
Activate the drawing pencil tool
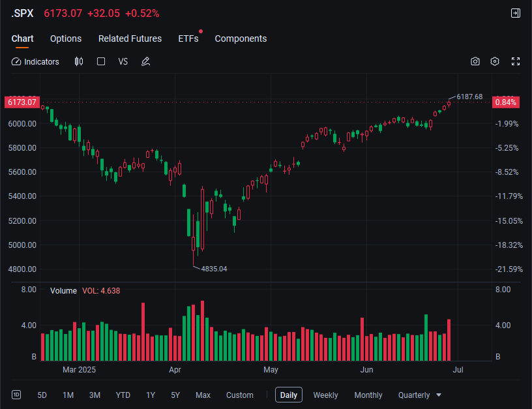pyautogui.click(x=145, y=61)
